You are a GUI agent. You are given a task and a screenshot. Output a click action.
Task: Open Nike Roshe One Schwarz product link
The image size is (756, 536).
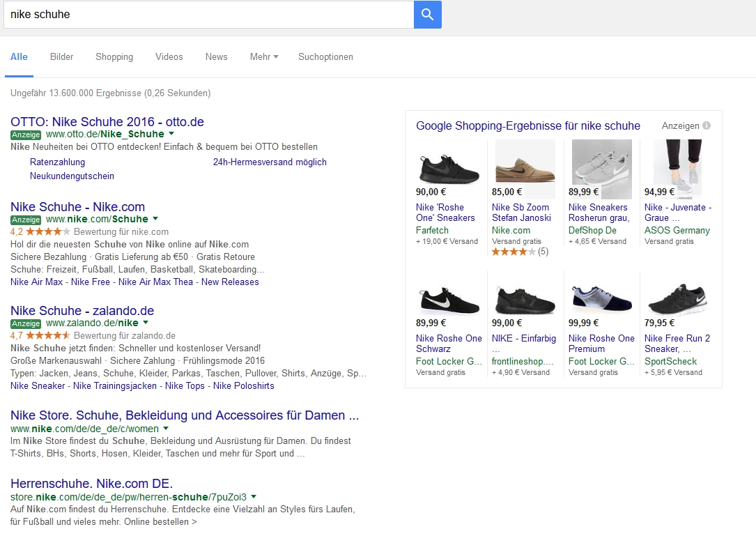click(449, 344)
